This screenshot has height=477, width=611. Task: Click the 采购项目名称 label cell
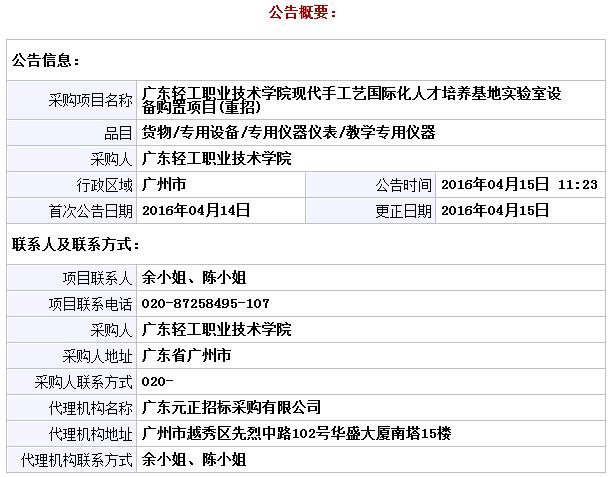pyautogui.click(x=90, y=100)
